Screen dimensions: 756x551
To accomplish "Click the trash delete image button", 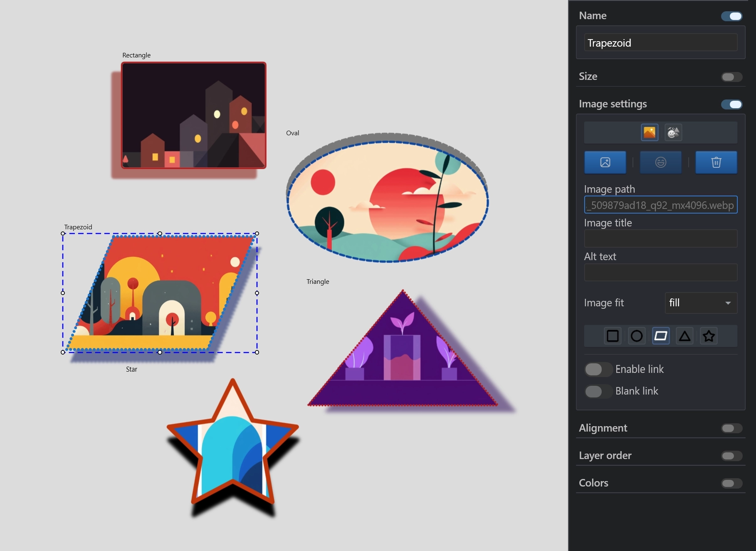I will [716, 162].
